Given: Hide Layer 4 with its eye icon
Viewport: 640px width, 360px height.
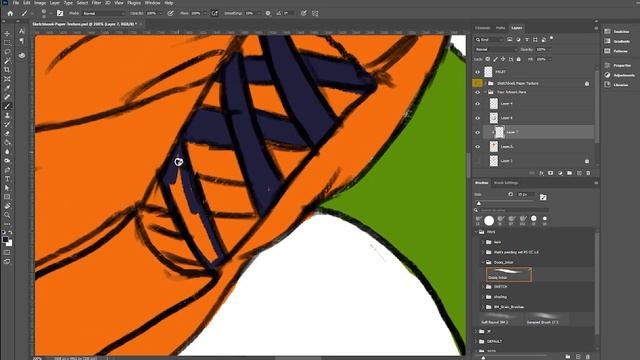Looking at the screenshot, I should coord(477,104).
